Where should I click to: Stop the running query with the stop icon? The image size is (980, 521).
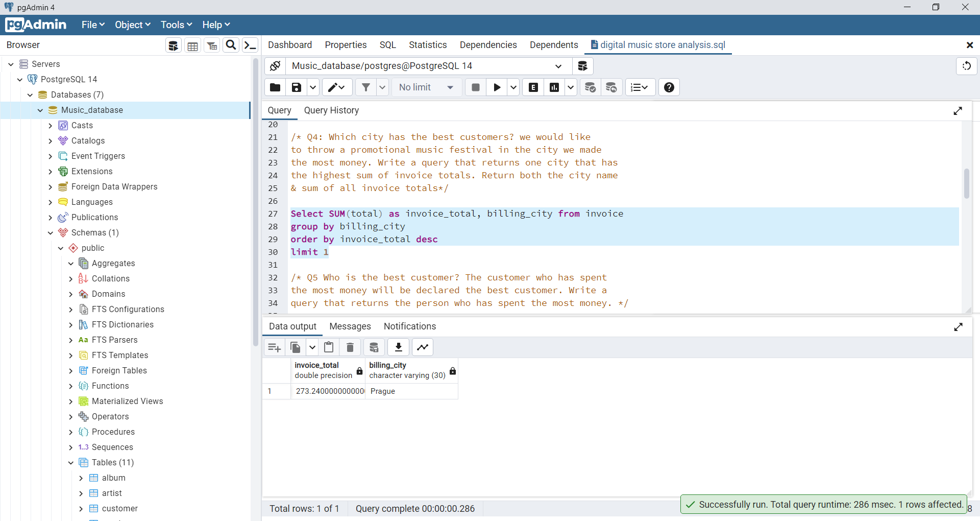pyautogui.click(x=475, y=87)
